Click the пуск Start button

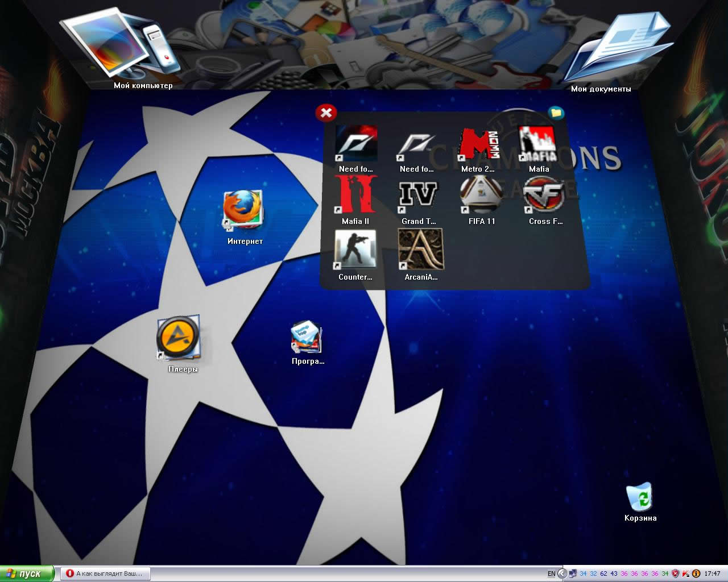click(x=27, y=573)
